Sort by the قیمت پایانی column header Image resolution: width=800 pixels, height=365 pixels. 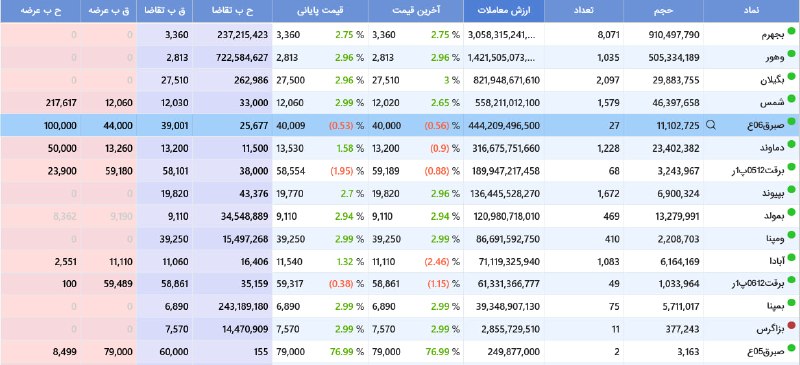tap(320, 11)
